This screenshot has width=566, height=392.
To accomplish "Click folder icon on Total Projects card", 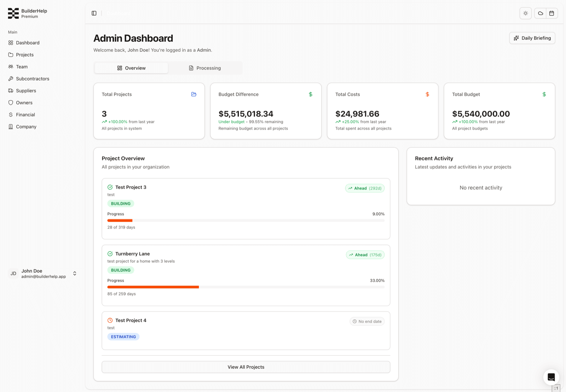I will point(194,94).
